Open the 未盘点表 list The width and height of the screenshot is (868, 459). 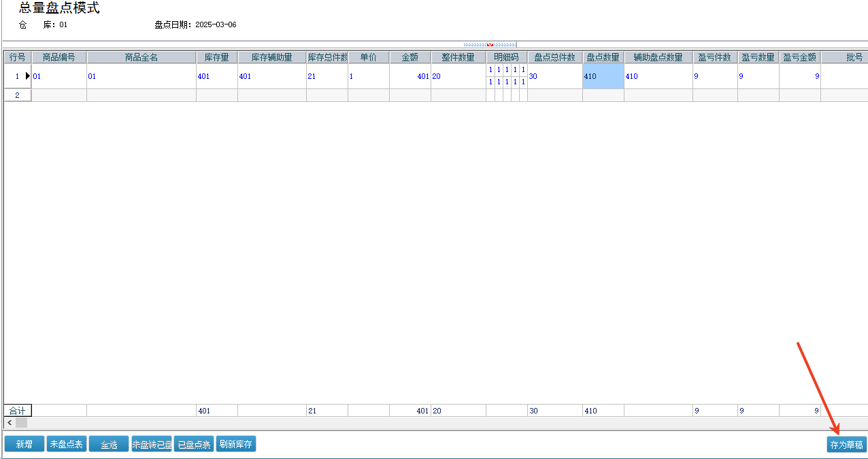coord(66,444)
